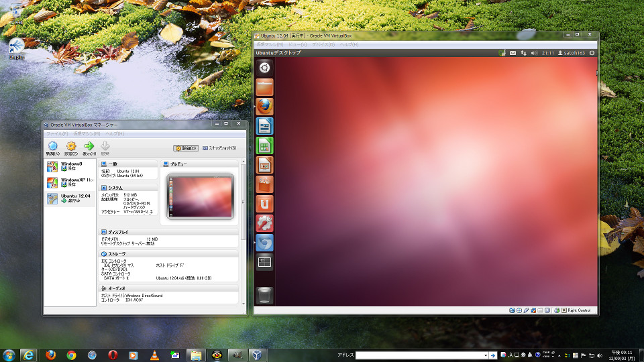Open View (ビュー) menu in Ubuntu VM window

[297, 44]
